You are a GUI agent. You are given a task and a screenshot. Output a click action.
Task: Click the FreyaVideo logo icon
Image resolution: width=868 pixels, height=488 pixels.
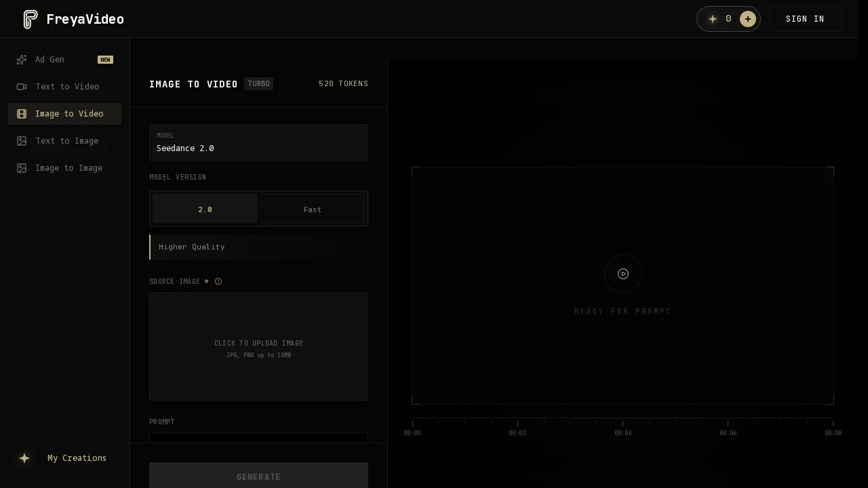30,19
